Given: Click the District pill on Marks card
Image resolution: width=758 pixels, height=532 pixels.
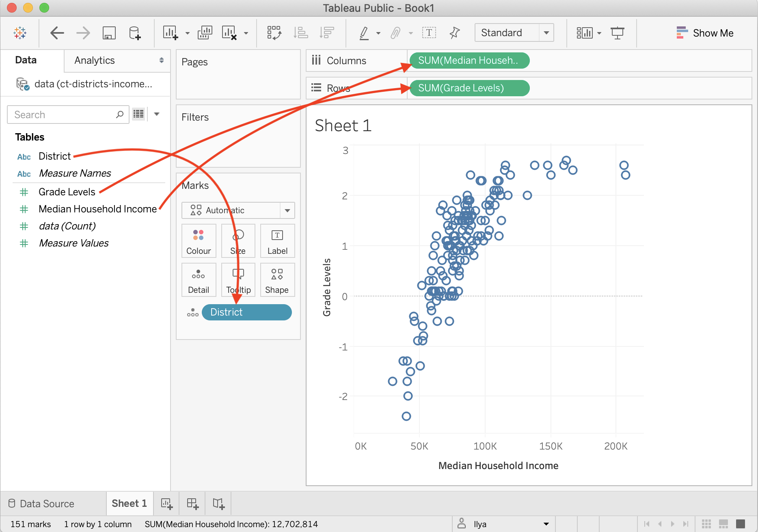Looking at the screenshot, I should coord(247,312).
